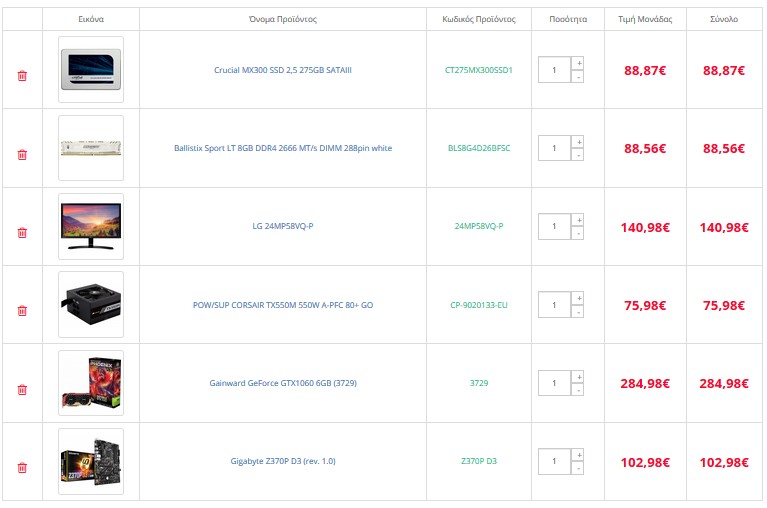Open Ballistix Sport LT 8GB DDR4 product link
This screenshot has height=508, width=767.
tap(283, 148)
